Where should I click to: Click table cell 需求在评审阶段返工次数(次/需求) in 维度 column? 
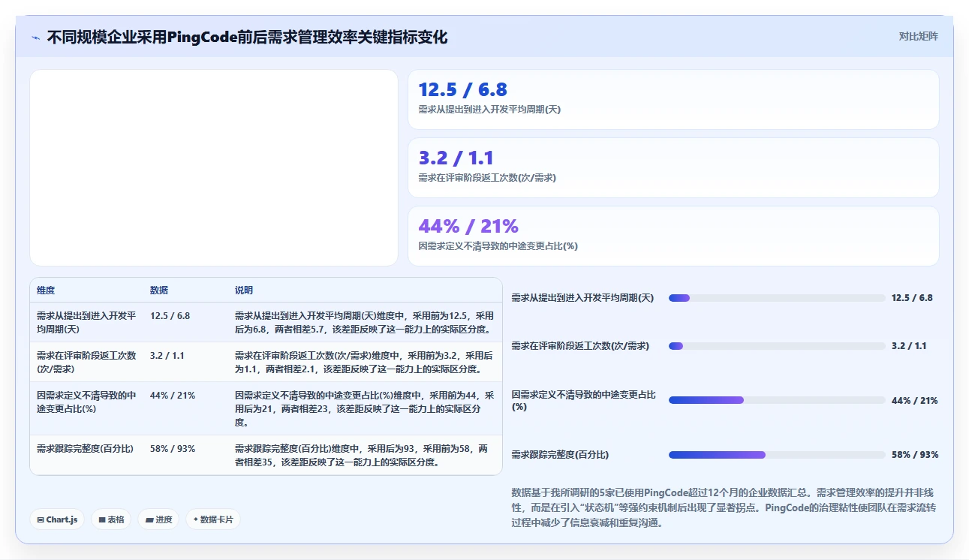[x=86, y=362]
